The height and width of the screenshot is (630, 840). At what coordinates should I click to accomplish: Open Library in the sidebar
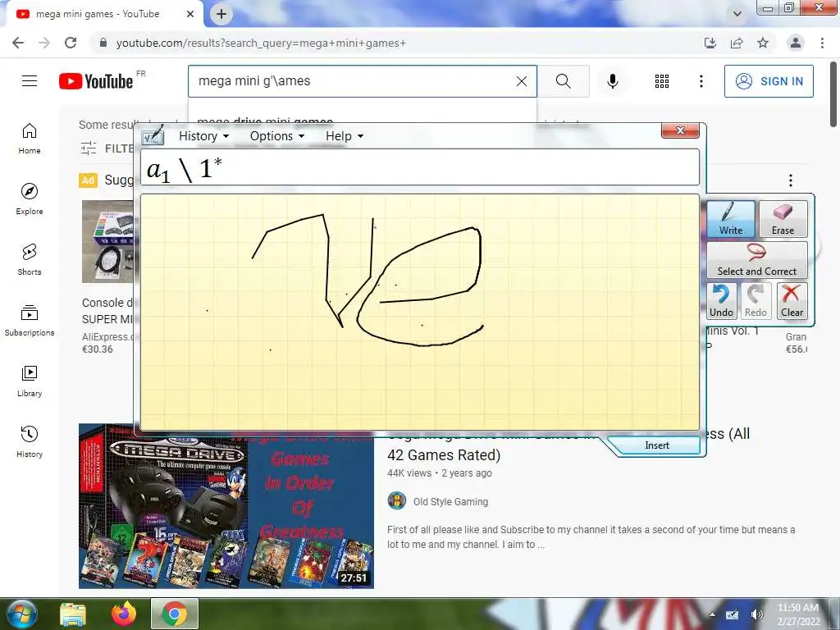(30, 381)
